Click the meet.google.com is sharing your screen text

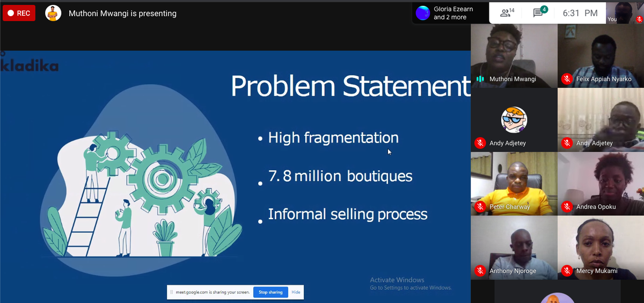(x=213, y=292)
